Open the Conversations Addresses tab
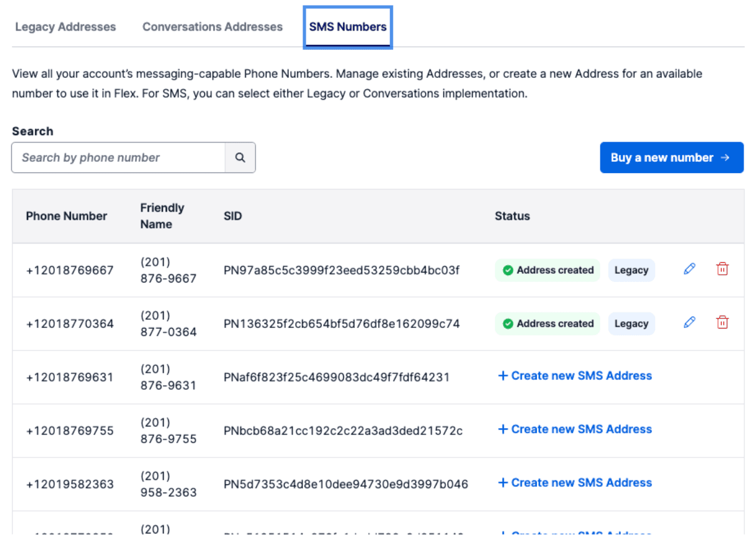 [x=212, y=27]
